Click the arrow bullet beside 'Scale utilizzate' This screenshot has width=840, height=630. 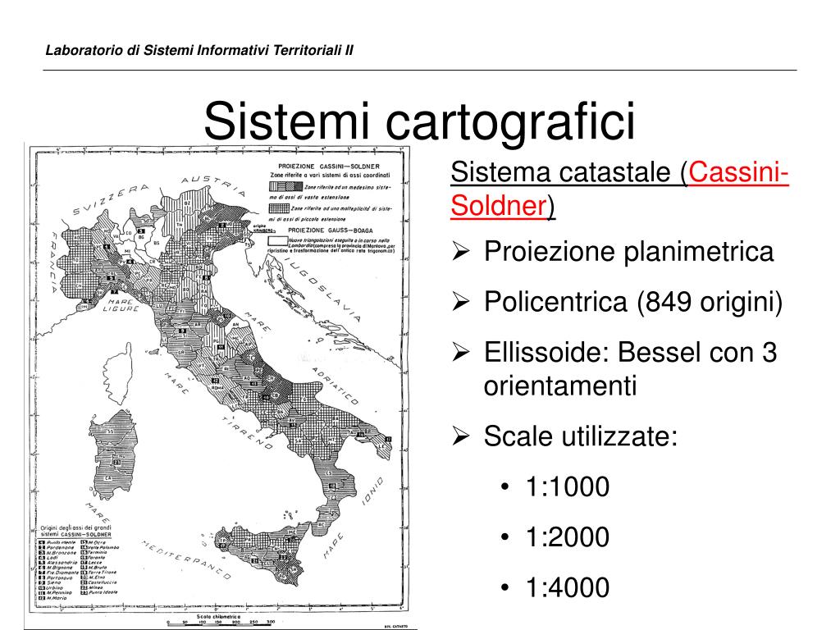[x=460, y=436]
